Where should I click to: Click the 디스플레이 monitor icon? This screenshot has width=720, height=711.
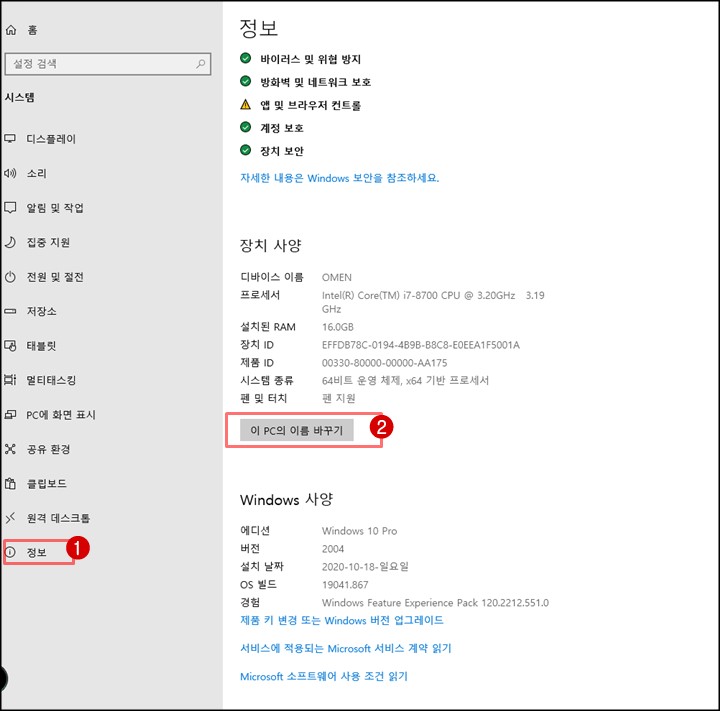(x=10, y=139)
